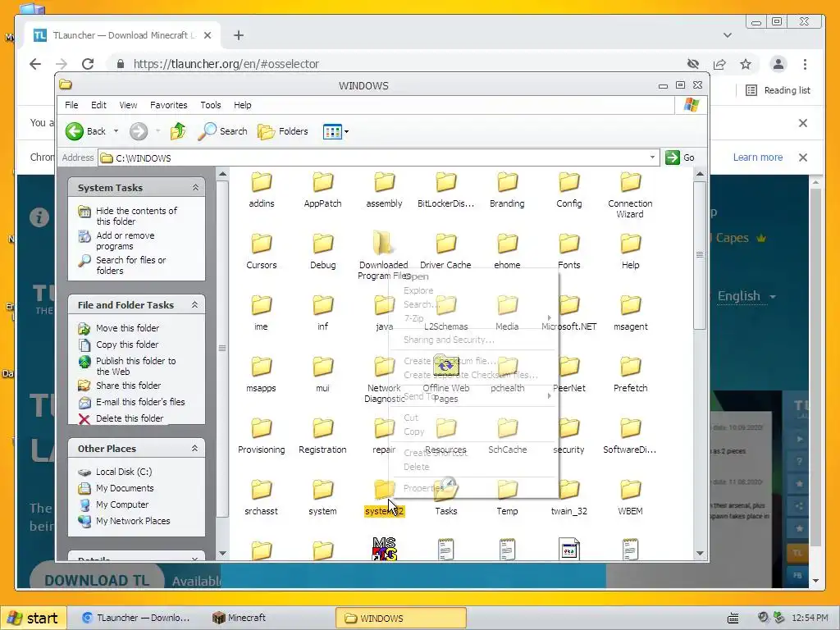Select the addins folder icon
This screenshot has width=840, height=630.
pyautogui.click(x=262, y=182)
